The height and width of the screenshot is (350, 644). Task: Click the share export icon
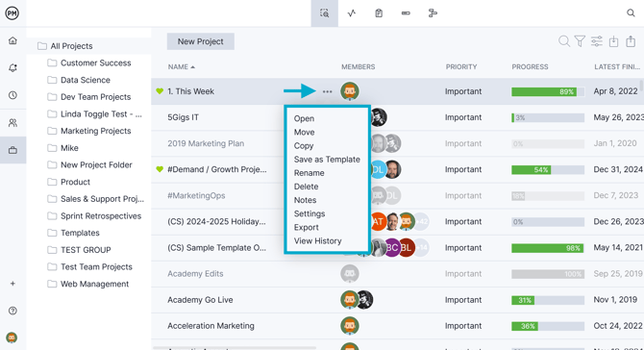click(631, 41)
